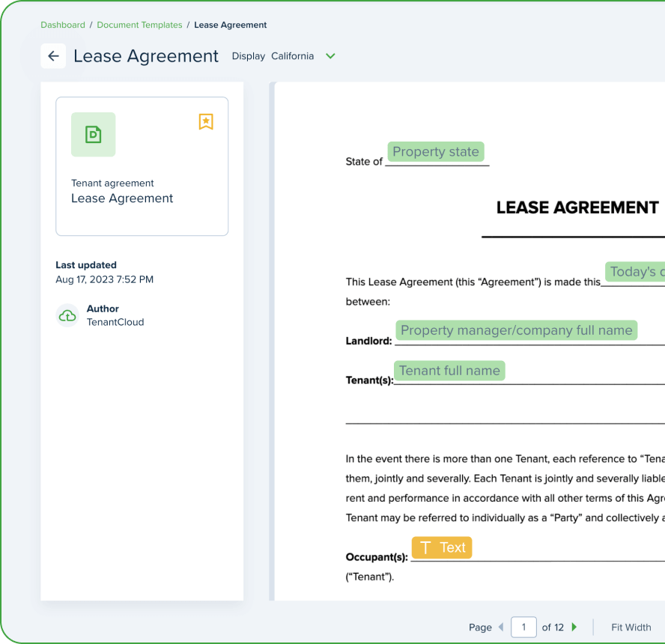Open the Document Templates breadcrumb menu item
This screenshot has height=644, width=665.
click(x=139, y=25)
